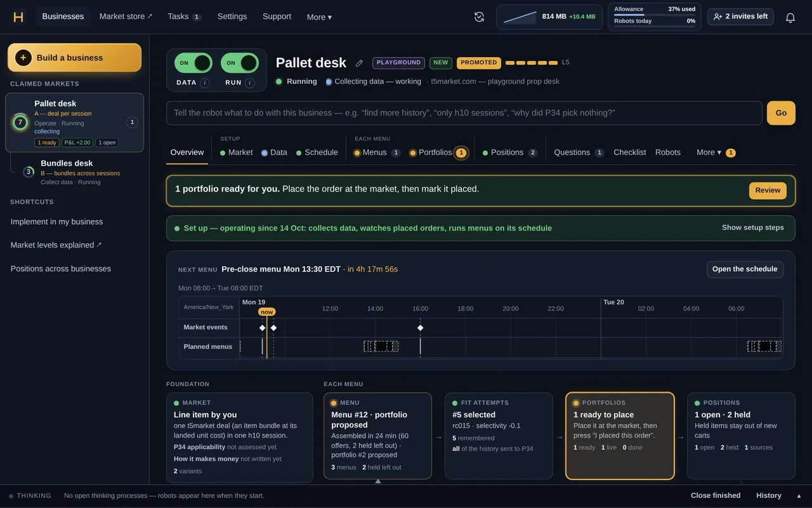The image size is (812, 508).
Task: Click the refresh sync icon in header
Action: pos(480,17)
